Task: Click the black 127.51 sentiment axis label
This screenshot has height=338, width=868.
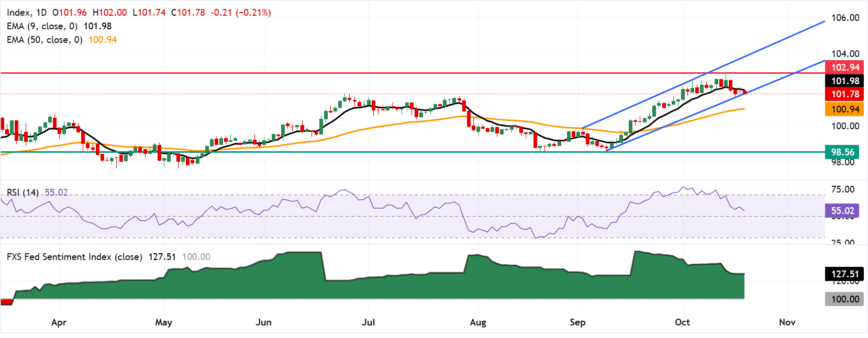Action: tap(844, 274)
